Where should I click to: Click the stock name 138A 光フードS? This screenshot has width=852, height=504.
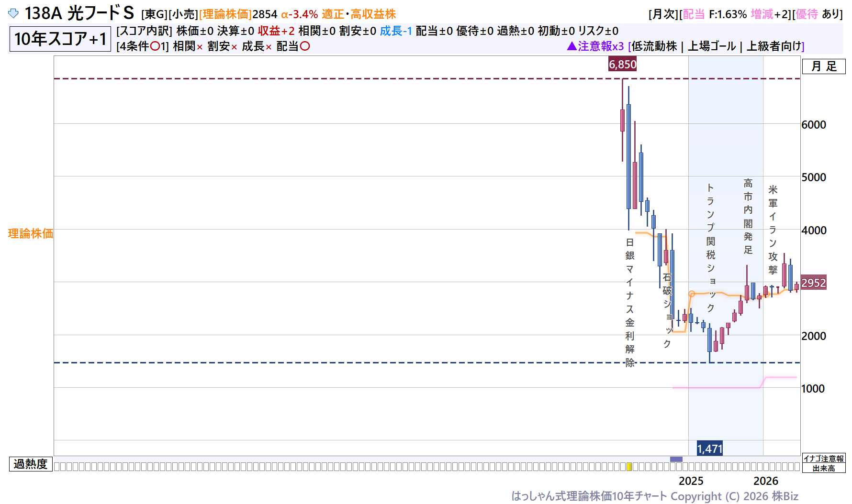[79, 13]
